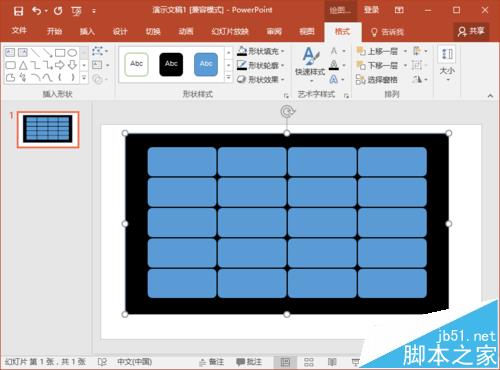The width and height of the screenshot is (500, 370).
Task: Open 形状效果 (Shape Effects) dropdown
Action: 261,79
